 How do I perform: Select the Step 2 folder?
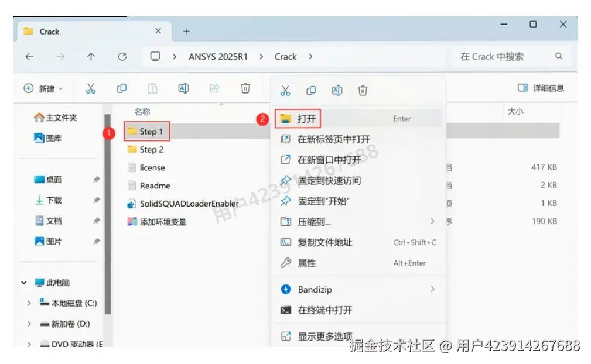pyautogui.click(x=145, y=149)
